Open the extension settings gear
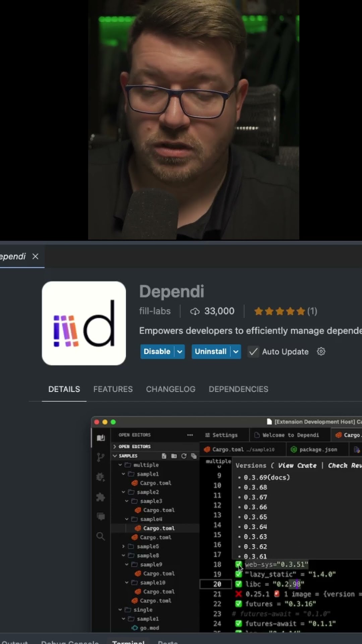 pyautogui.click(x=321, y=352)
